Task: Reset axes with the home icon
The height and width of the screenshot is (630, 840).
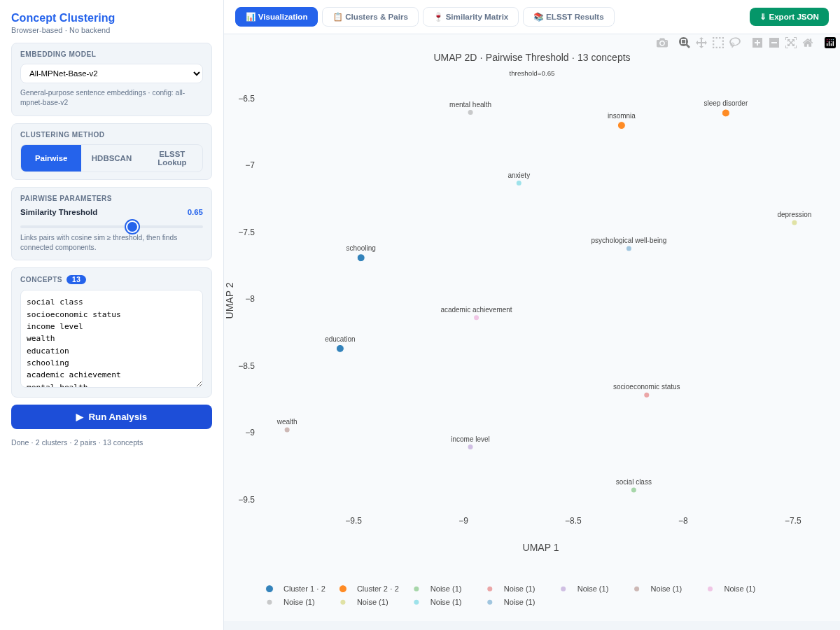Action: [808, 43]
